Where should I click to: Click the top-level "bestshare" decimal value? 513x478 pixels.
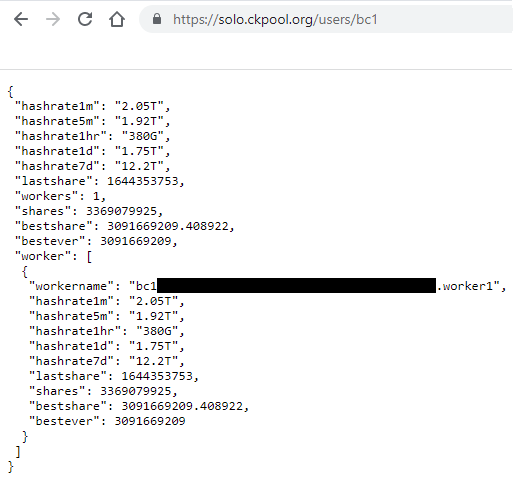pyautogui.click(x=168, y=226)
